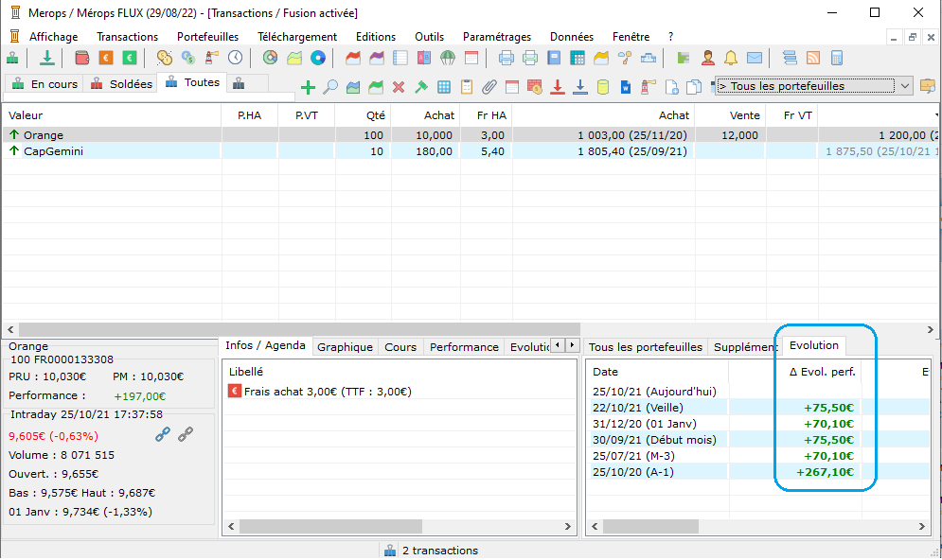Click the green hammer icon
This screenshot has width=942, height=560.
tap(421, 88)
